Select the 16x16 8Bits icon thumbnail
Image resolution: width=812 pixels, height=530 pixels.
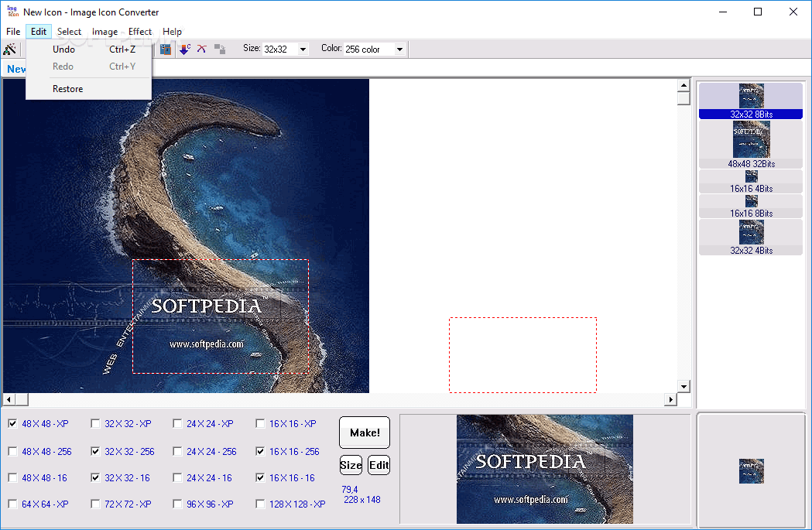[x=751, y=207]
